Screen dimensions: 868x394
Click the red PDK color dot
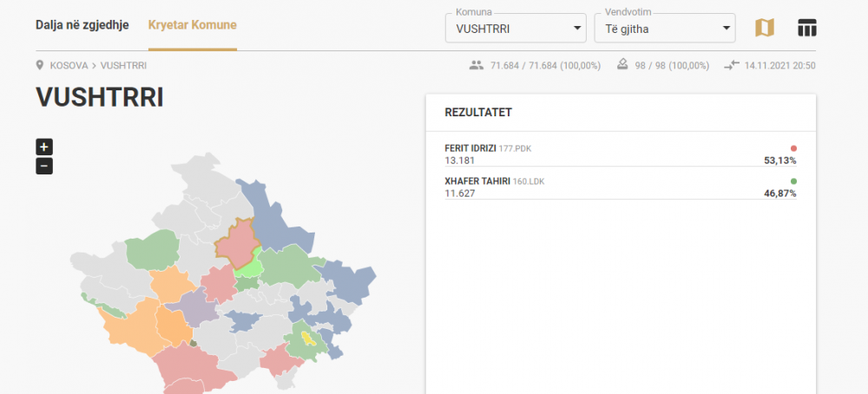(x=793, y=148)
